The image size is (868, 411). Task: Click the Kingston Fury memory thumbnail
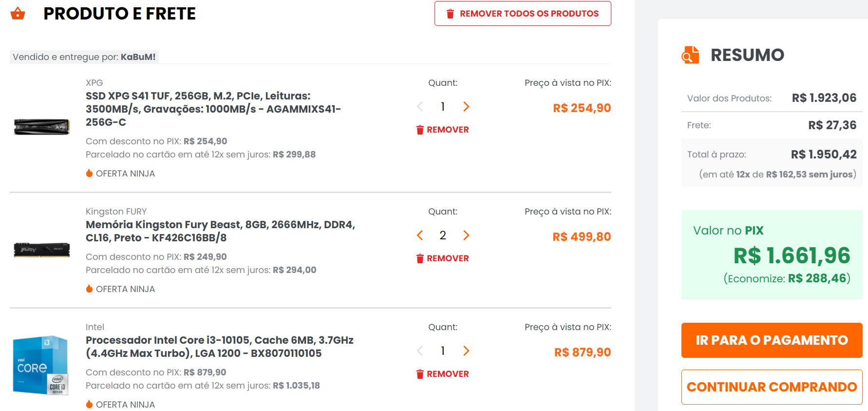click(42, 250)
